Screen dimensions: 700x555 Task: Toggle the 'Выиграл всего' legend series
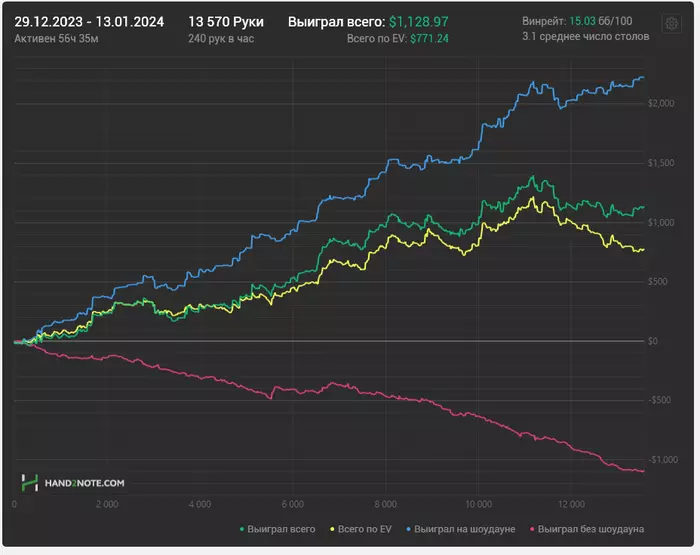tap(278, 529)
